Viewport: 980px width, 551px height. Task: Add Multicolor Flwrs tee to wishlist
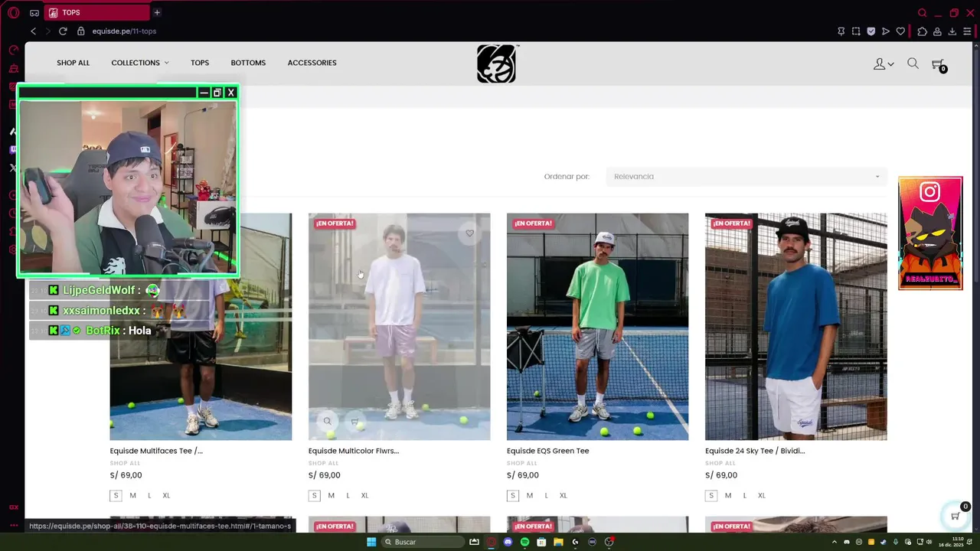click(469, 233)
